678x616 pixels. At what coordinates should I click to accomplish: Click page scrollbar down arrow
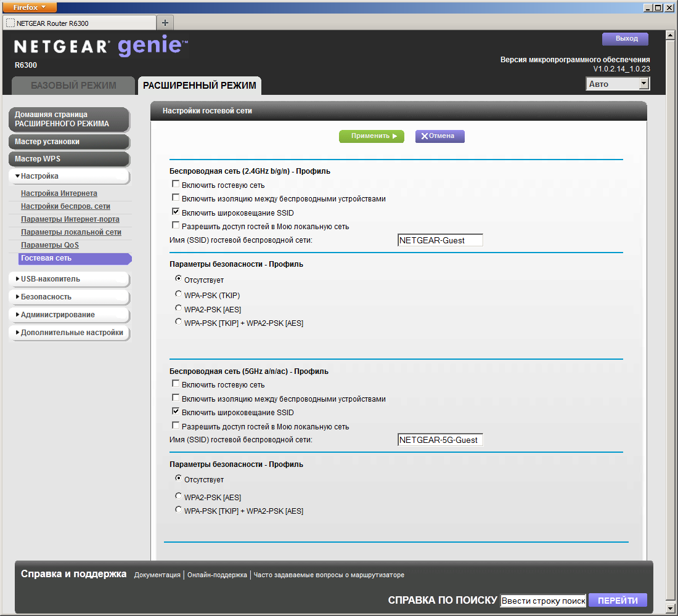tap(670, 609)
